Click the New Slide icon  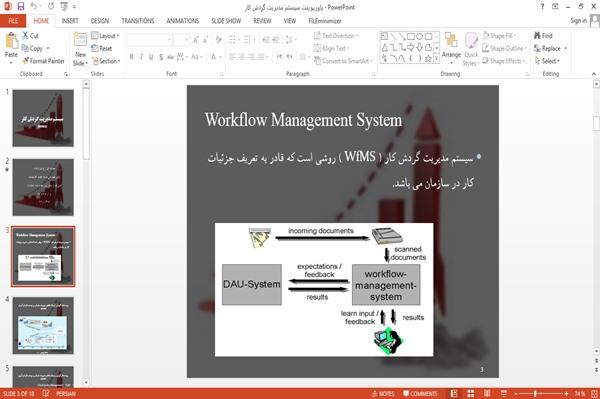click(80, 40)
